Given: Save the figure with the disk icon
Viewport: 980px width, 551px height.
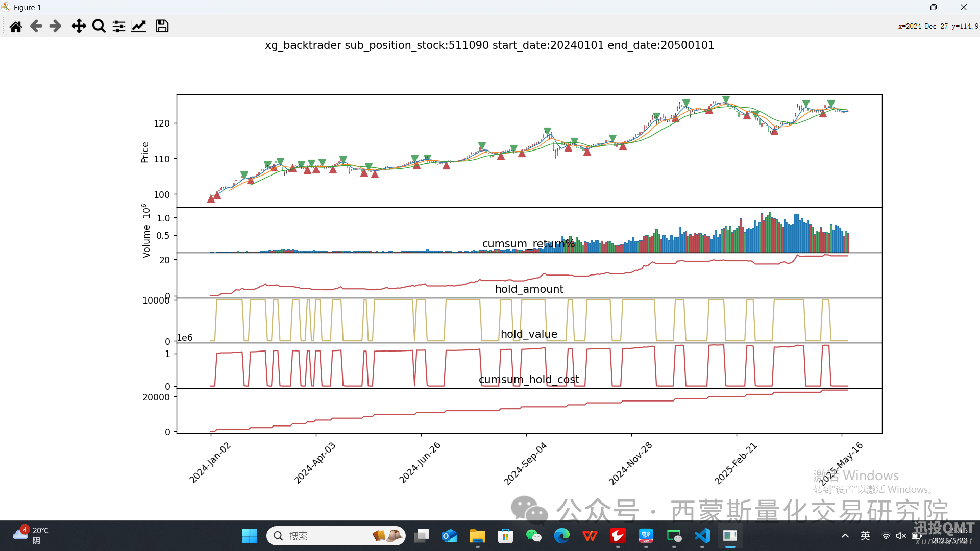Looking at the screenshot, I should coord(162,26).
